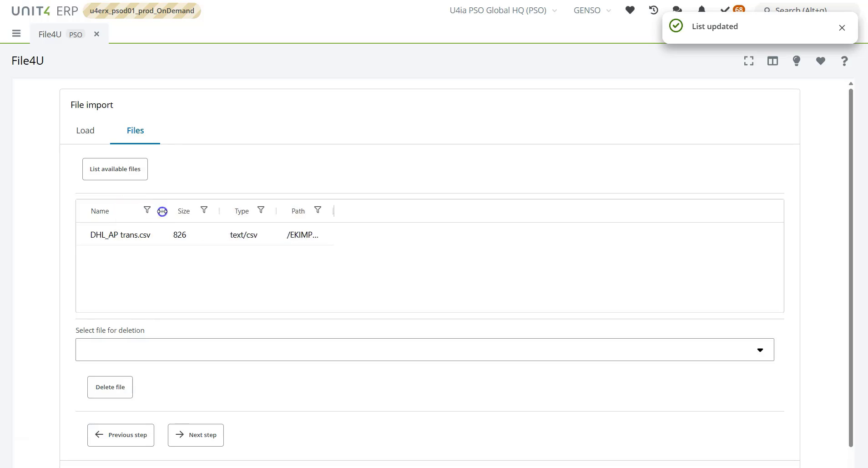Open the hamburger navigation menu

click(x=17, y=33)
